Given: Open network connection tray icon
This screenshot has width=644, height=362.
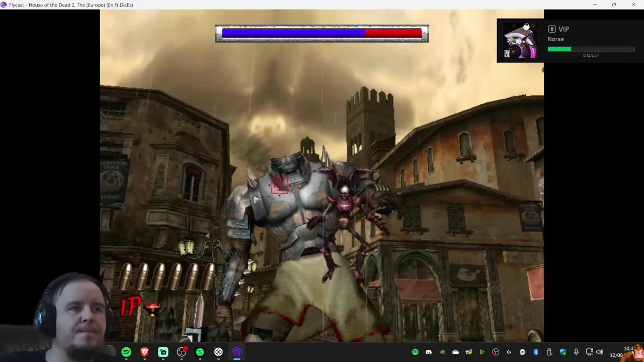Looking at the screenshot, I should click(x=590, y=352).
